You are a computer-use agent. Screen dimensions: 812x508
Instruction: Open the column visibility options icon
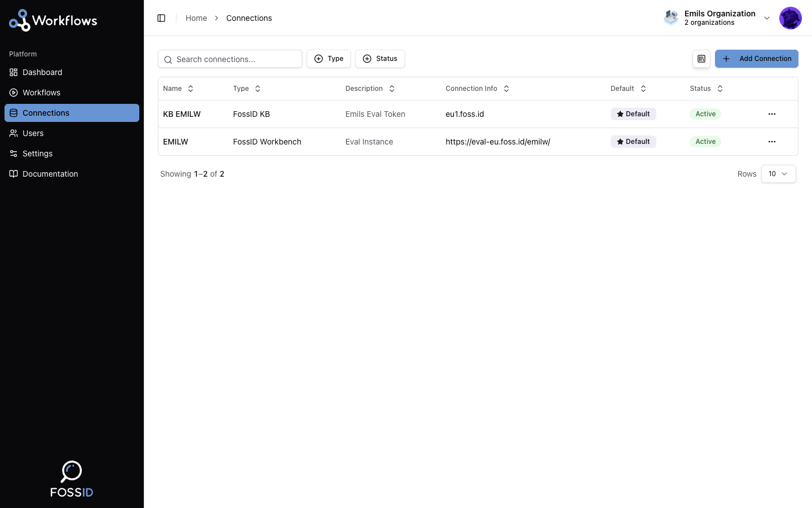click(701, 59)
